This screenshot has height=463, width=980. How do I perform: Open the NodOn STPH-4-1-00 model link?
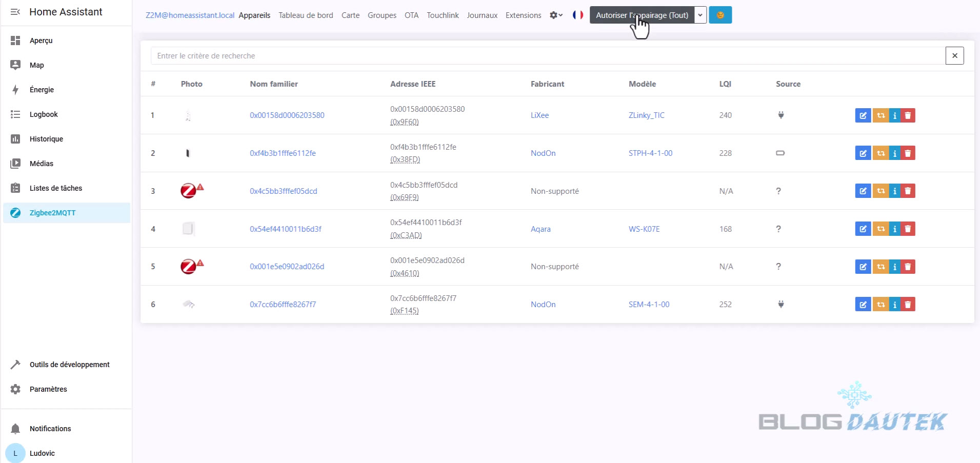pyautogui.click(x=650, y=153)
